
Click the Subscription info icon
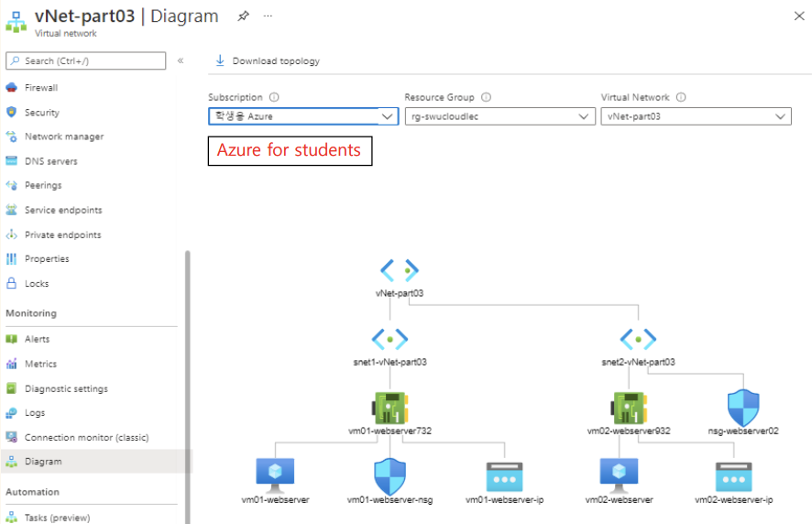point(274,97)
